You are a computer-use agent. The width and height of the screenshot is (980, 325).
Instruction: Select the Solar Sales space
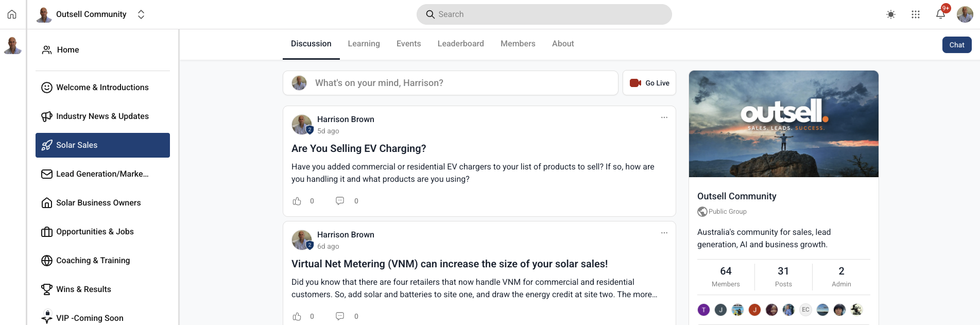click(102, 145)
